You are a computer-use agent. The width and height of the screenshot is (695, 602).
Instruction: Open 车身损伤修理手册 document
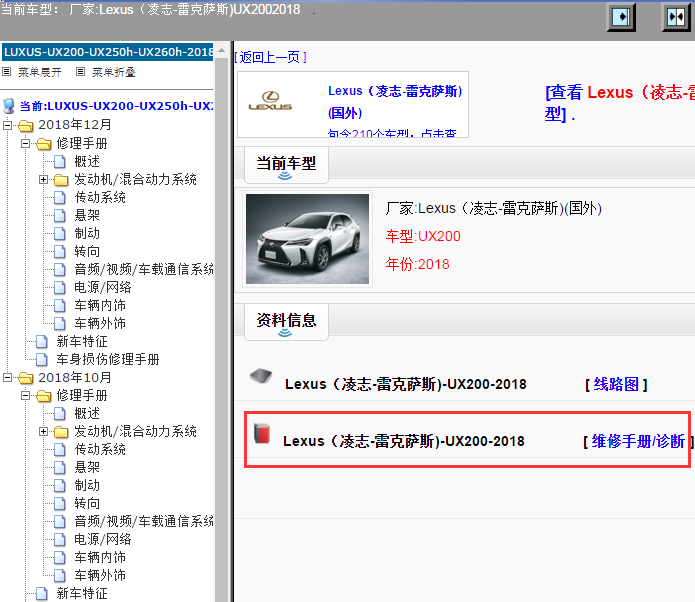click(x=108, y=360)
